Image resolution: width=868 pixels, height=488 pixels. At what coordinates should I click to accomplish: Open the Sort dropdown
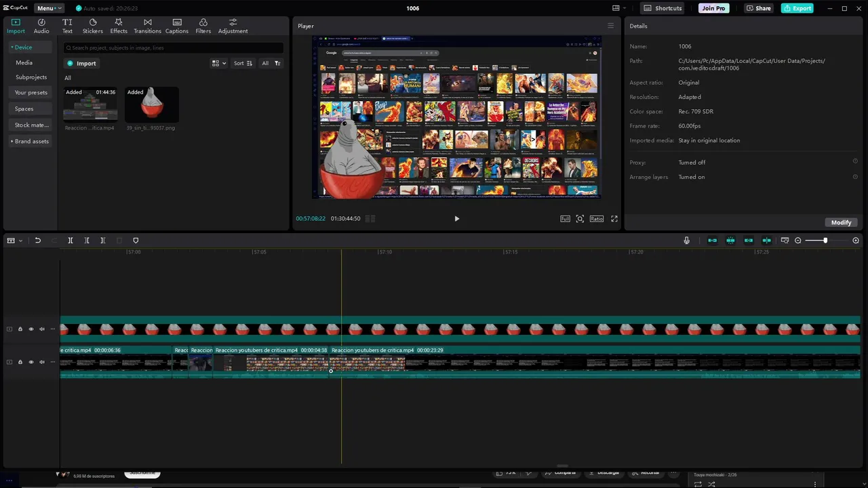[243, 63]
